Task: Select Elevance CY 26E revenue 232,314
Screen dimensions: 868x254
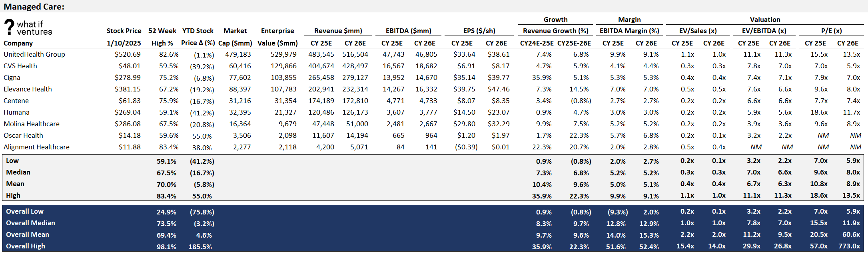Action: [x=355, y=89]
